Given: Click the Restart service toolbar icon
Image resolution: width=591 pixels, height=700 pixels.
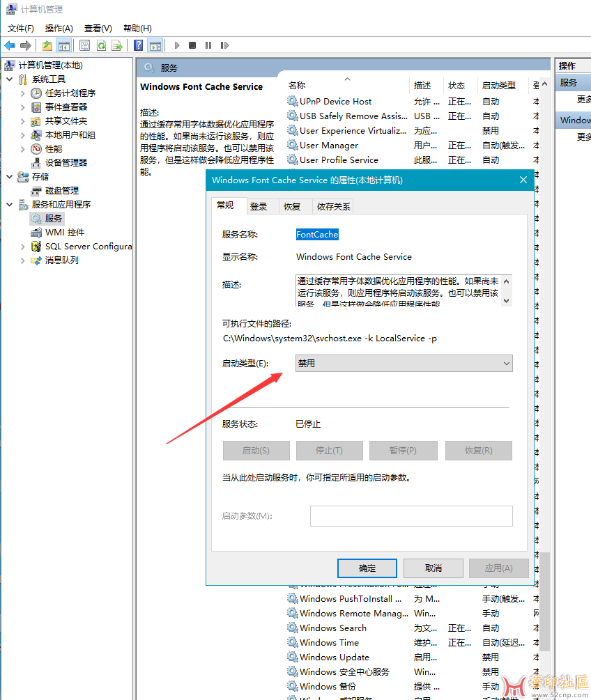Looking at the screenshot, I should coord(224,45).
